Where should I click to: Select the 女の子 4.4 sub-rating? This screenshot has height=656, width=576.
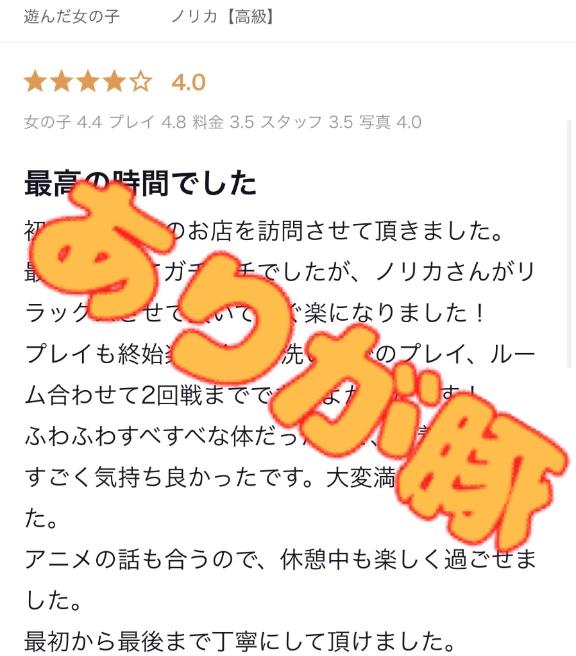pos(63,122)
